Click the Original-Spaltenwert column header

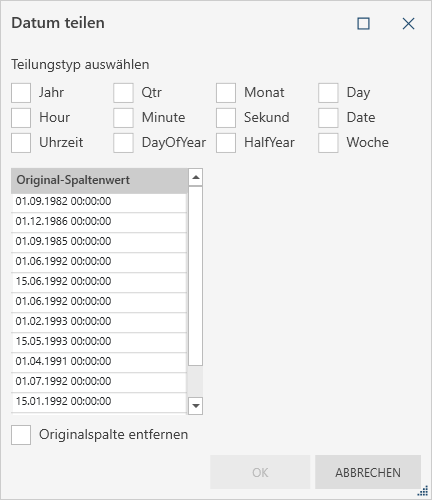99,180
